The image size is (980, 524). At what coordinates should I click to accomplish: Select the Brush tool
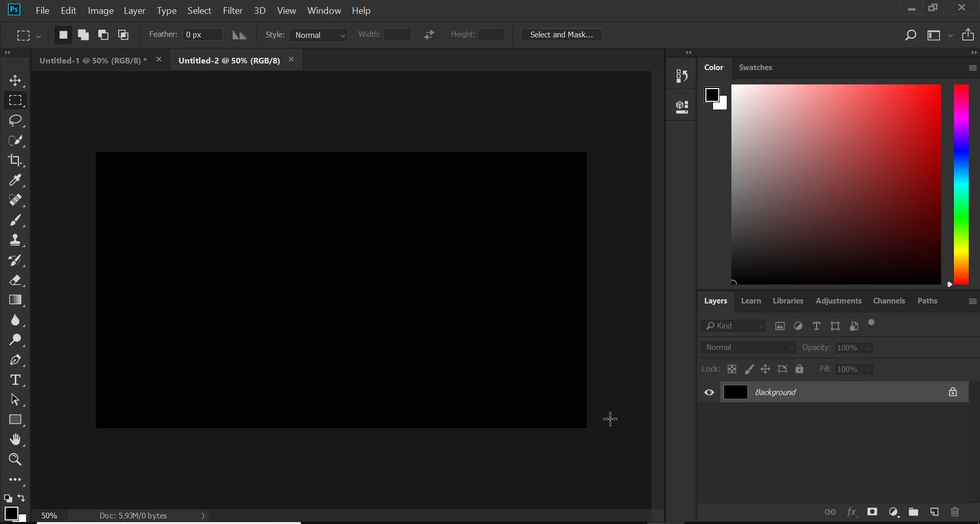click(x=15, y=221)
